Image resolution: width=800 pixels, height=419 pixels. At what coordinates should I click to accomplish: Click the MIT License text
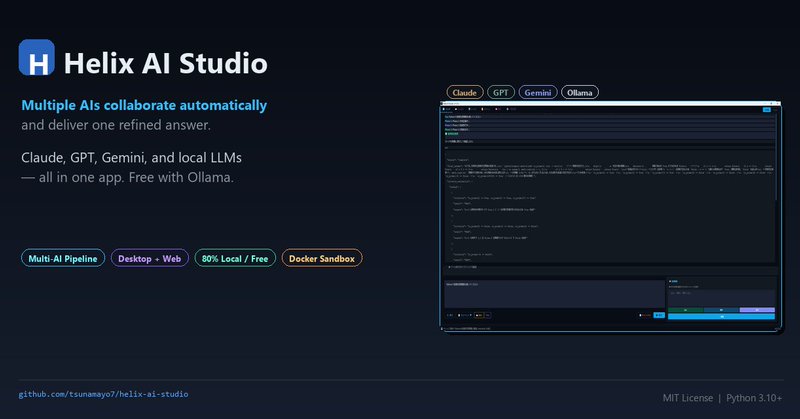[x=692, y=396]
